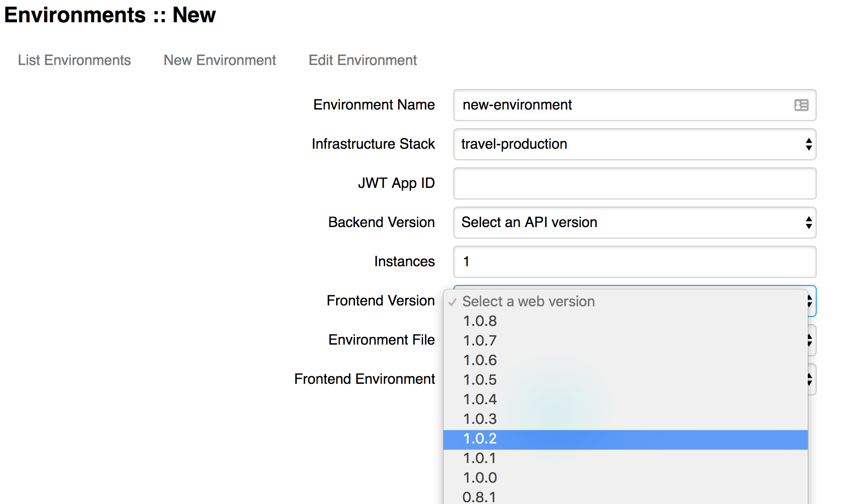
Task: Open the New Environment tab
Action: click(x=220, y=60)
